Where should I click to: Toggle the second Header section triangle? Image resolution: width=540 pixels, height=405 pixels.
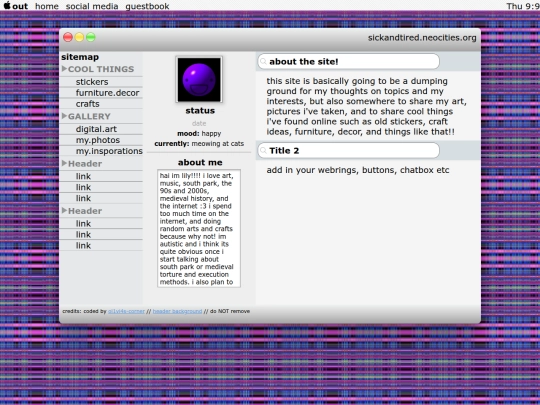pyautogui.click(x=64, y=210)
